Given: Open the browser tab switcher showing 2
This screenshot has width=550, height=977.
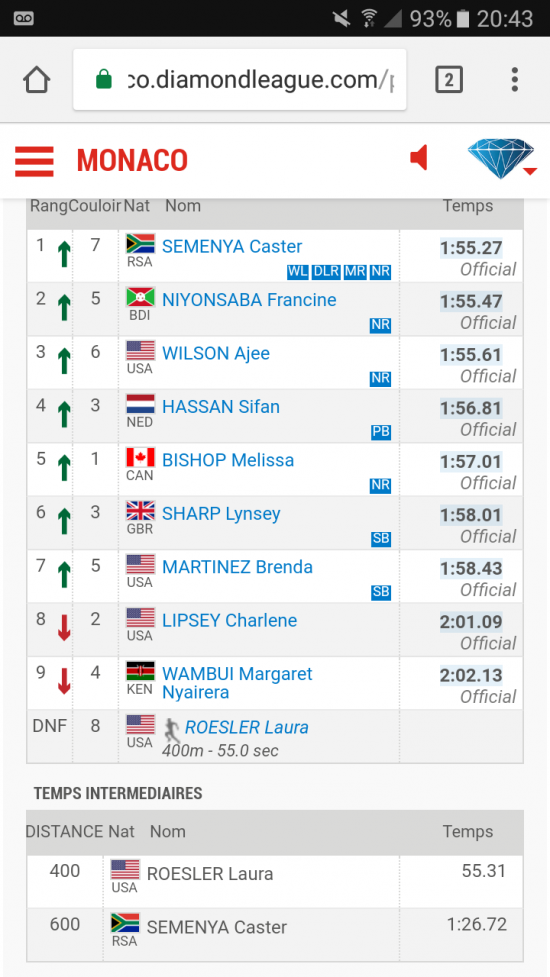Looking at the screenshot, I should [448, 80].
